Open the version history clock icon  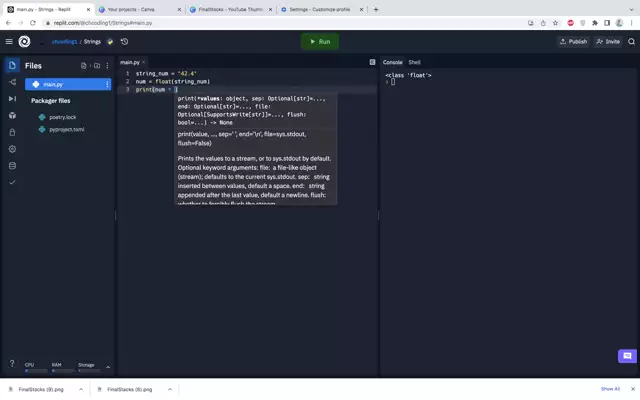coord(124,42)
